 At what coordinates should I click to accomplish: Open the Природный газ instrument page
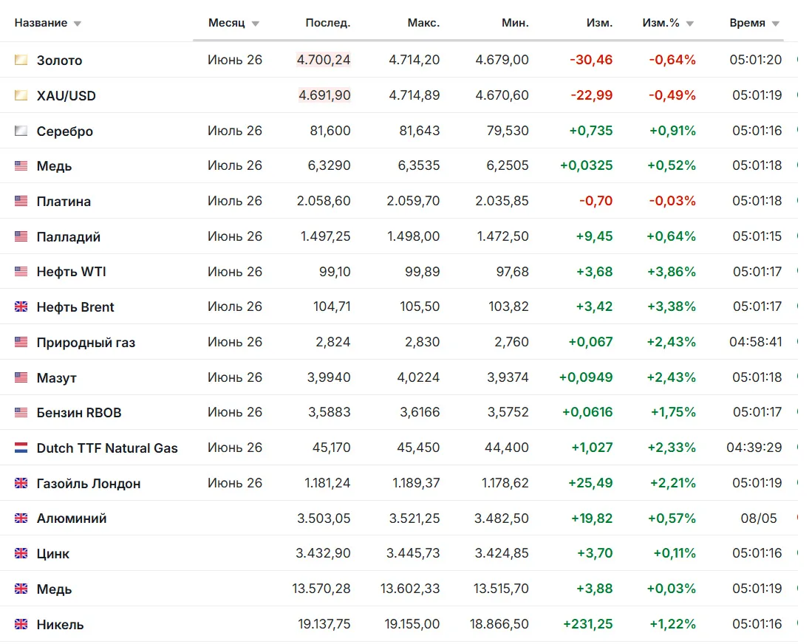[86, 343]
